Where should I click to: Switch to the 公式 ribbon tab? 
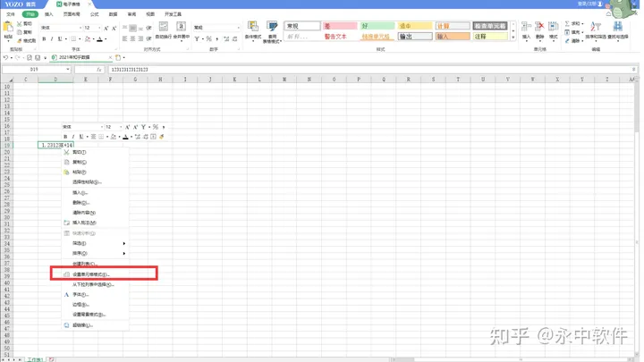pyautogui.click(x=95, y=14)
